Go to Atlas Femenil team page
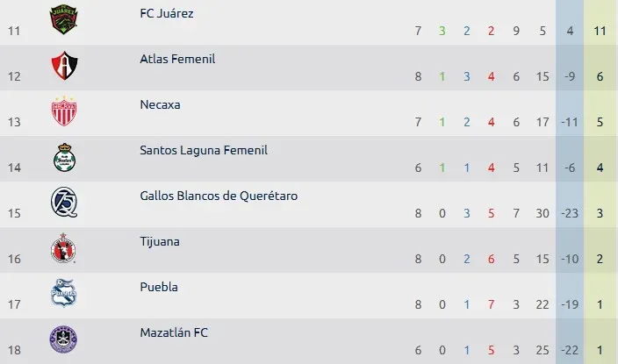This screenshot has height=364, width=618. tap(177, 59)
